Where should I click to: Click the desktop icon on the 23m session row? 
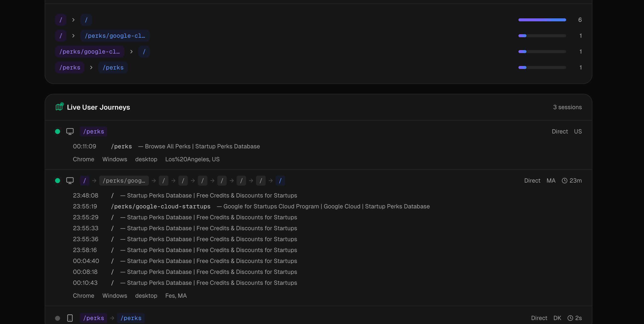click(70, 181)
